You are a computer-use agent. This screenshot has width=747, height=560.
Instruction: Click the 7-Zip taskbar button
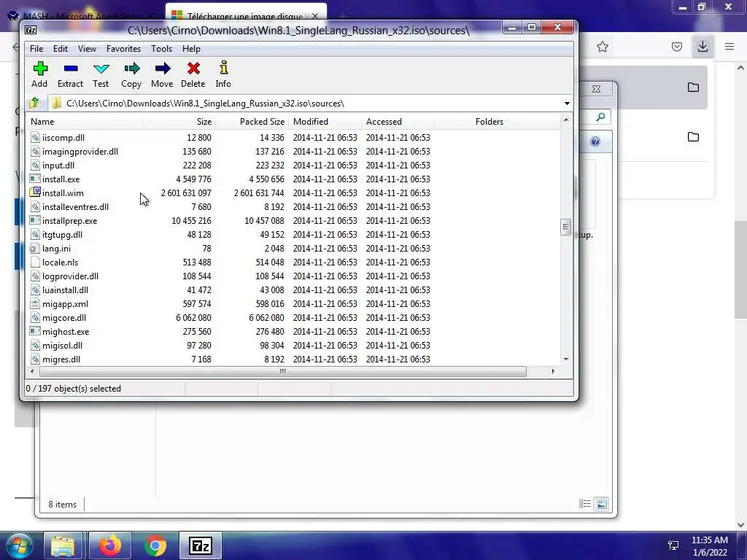coord(200,545)
